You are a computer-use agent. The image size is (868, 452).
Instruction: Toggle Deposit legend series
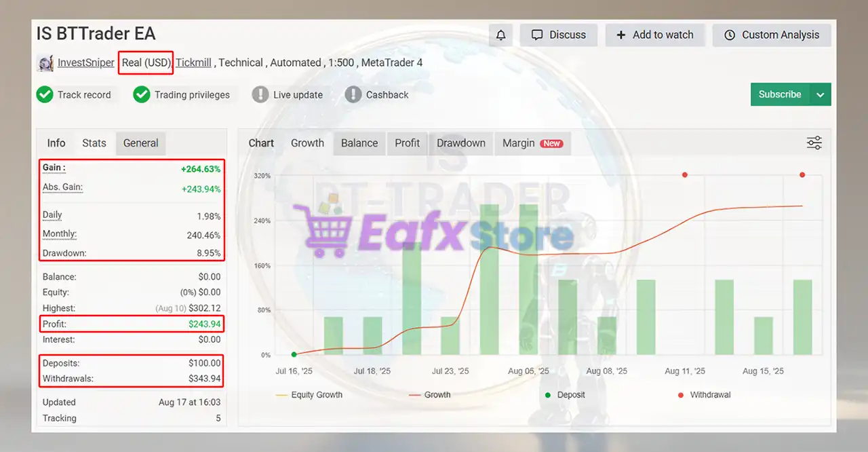click(565, 395)
